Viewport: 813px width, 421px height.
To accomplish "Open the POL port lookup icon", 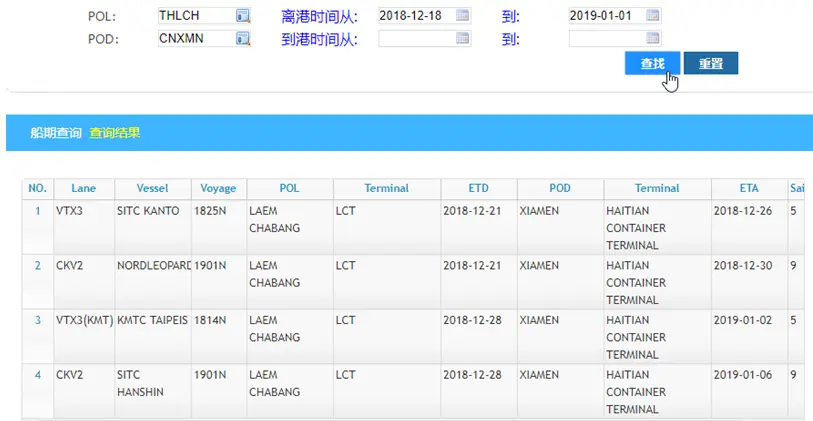I will (x=243, y=16).
